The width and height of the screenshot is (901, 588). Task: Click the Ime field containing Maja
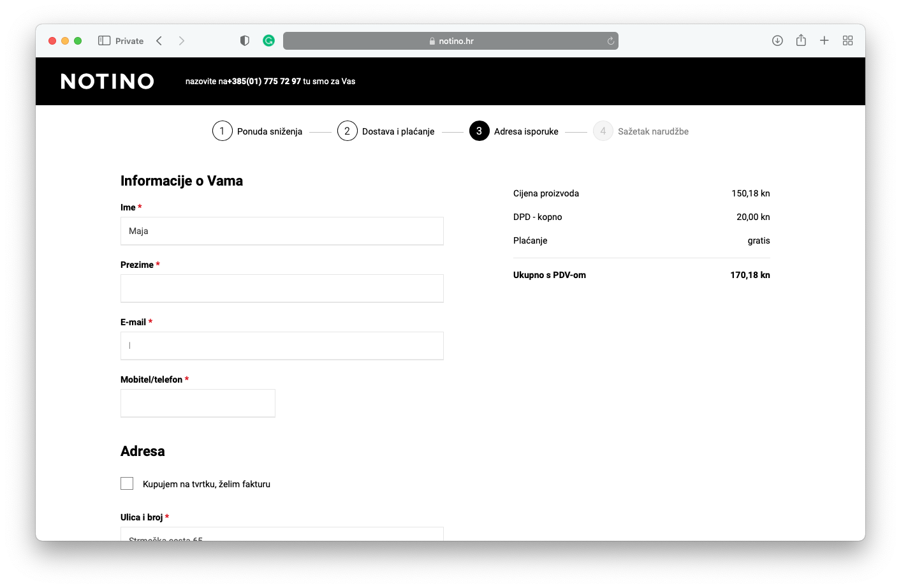(282, 231)
